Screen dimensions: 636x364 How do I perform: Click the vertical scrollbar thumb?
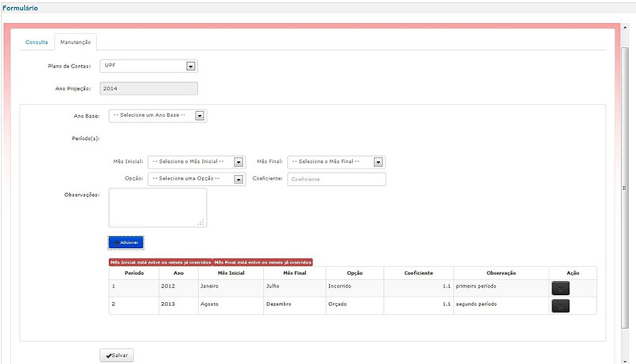click(624, 188)
